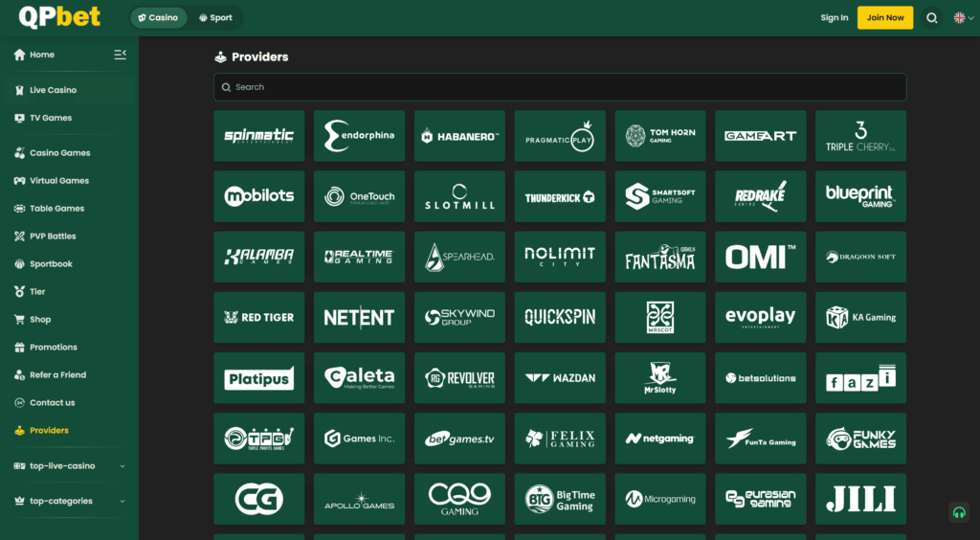Screen dimensions: 980x540
Task: Click the TV Games sidebar icon
Action: 19,118
